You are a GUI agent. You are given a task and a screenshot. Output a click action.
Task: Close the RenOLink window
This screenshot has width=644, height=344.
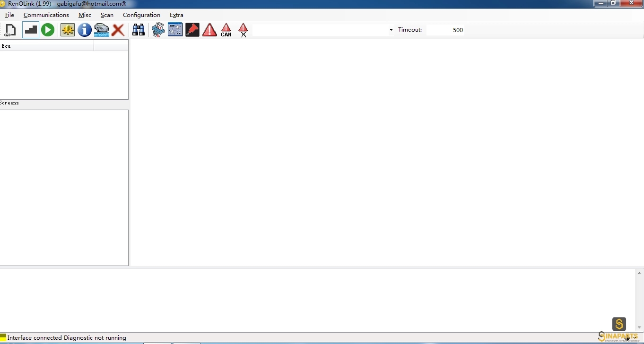click(x=631, y=3)
